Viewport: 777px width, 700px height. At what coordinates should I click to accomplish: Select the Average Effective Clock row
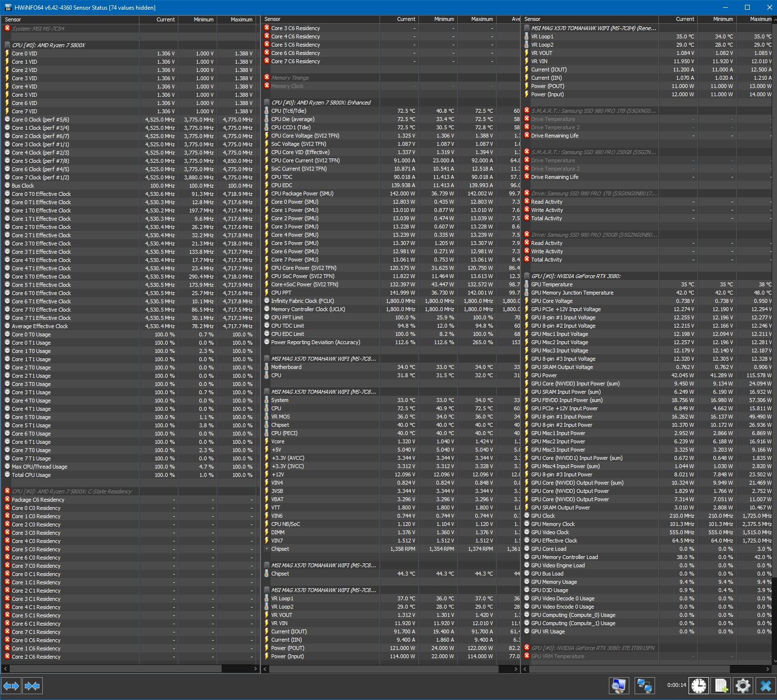(x=130, y=326)
